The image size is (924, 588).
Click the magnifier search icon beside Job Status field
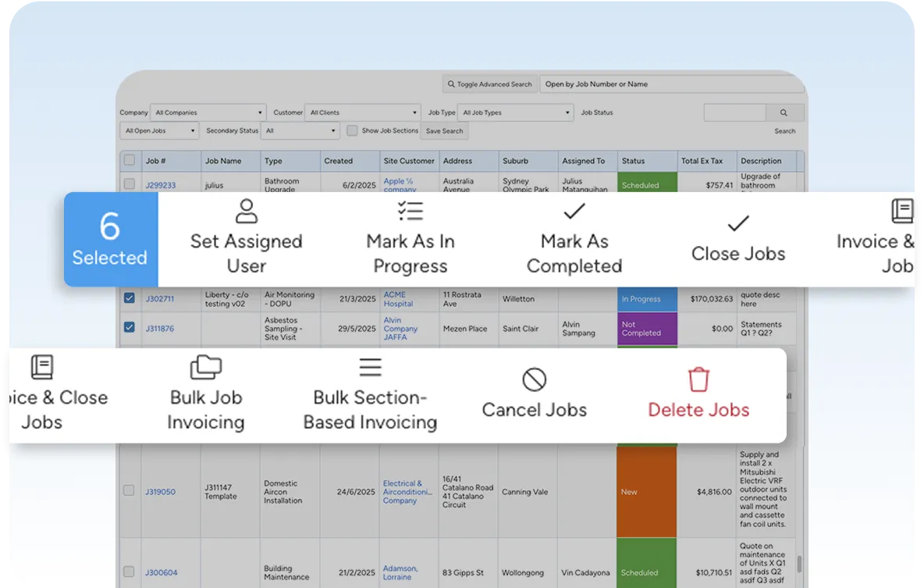tap(784, 112)
